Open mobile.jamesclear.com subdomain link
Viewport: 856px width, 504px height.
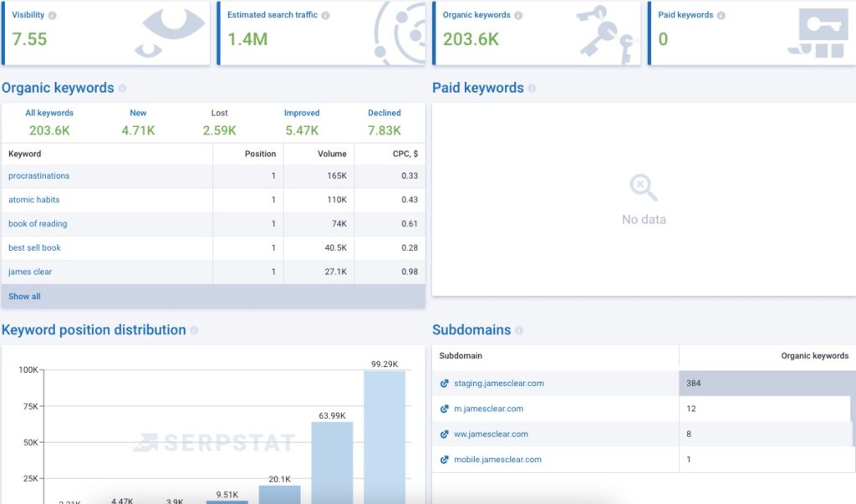[x=498, y=459]
